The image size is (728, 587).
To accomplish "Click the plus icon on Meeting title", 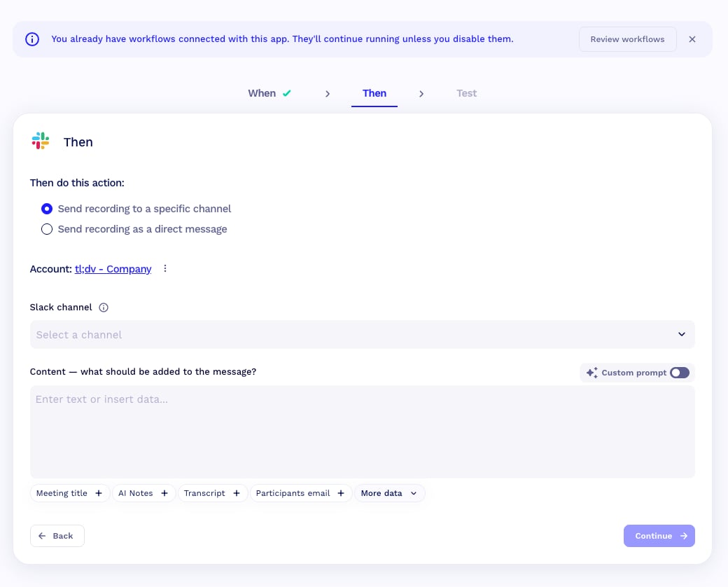I will (x=99, y=494).
